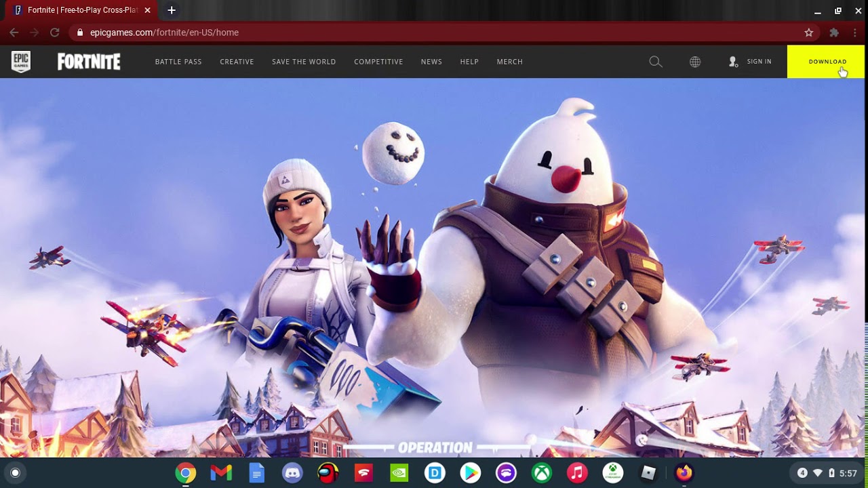The width and height of the screenshot is (868, 488).
Task: Launch Chrome from the shelf
Action: click(185, 473)
